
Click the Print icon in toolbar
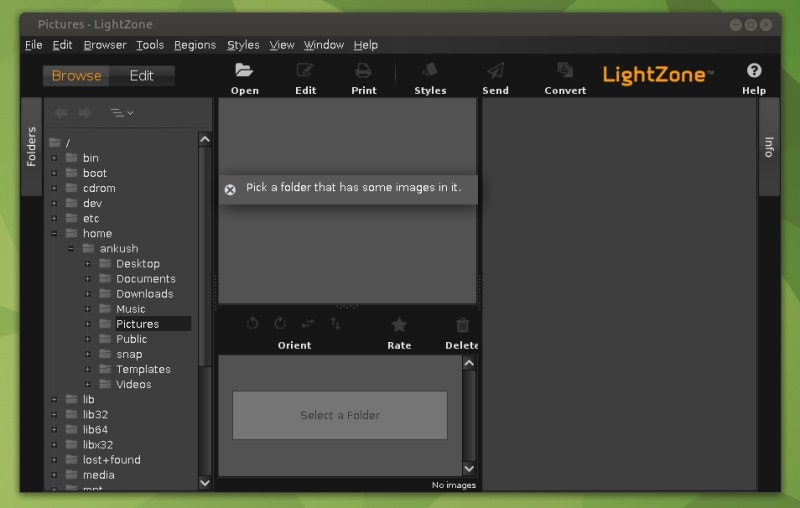(363, 70)
